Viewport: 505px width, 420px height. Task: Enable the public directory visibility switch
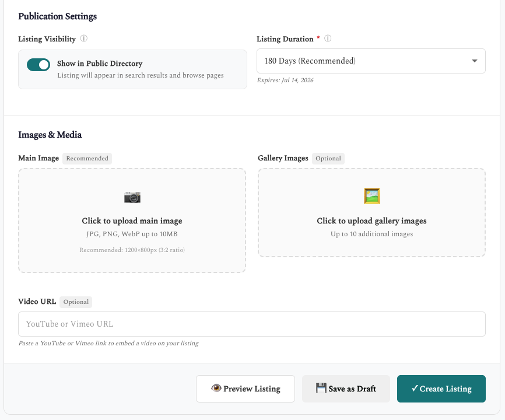pos(38,65)
